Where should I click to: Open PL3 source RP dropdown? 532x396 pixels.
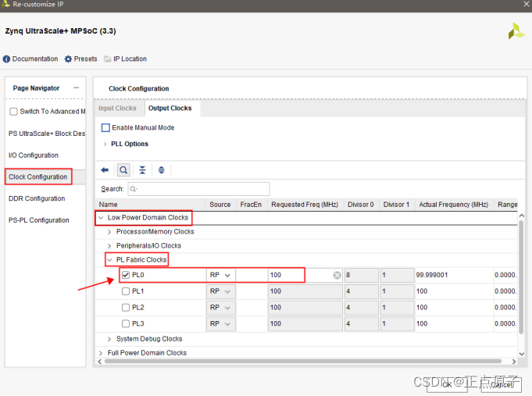(x=221, y=324)
